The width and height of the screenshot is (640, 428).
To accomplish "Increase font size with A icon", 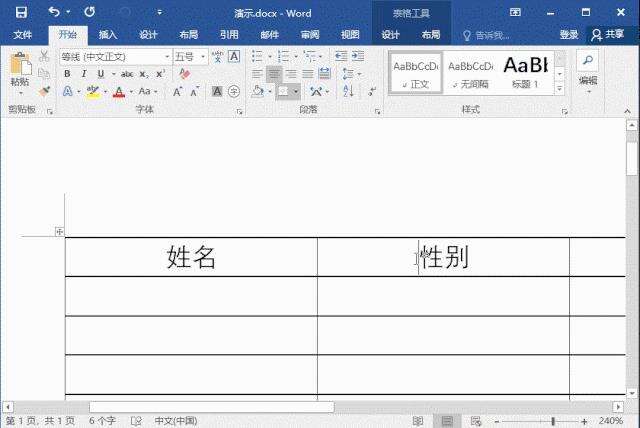I will [x=178, y=91].
